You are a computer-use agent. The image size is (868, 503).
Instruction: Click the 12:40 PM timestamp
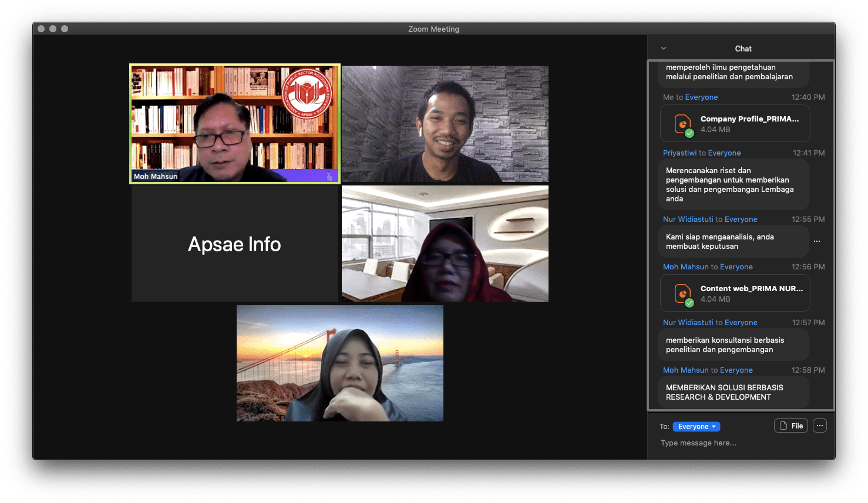click(x=808, y=97)
